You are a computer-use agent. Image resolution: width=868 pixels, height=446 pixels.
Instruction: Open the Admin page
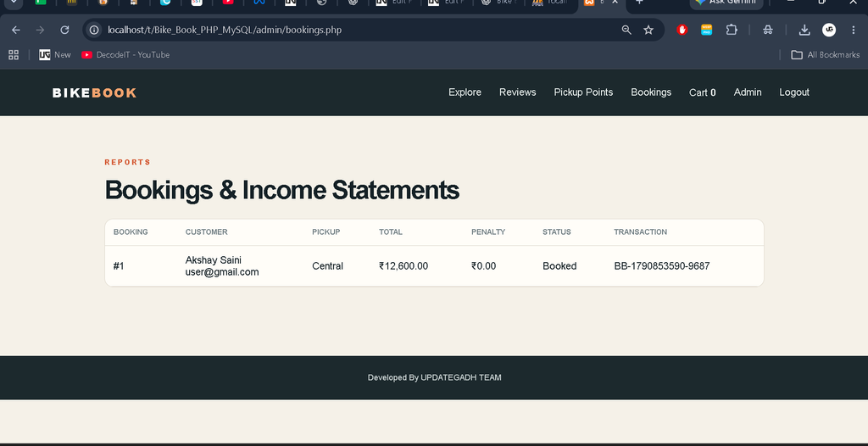click(748, 92)
